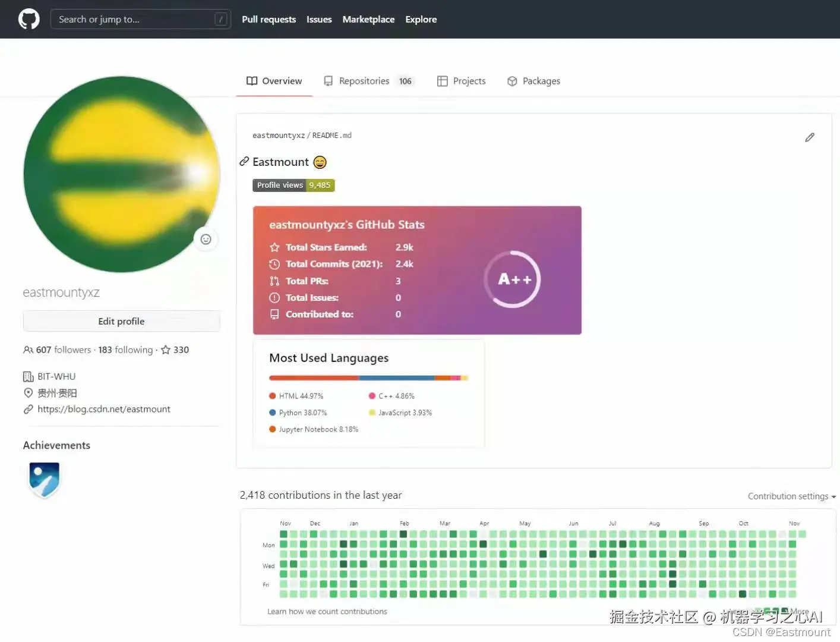Click the slash shortcut key in search box
The image size is (840, 642).
[x=221, y=19]
